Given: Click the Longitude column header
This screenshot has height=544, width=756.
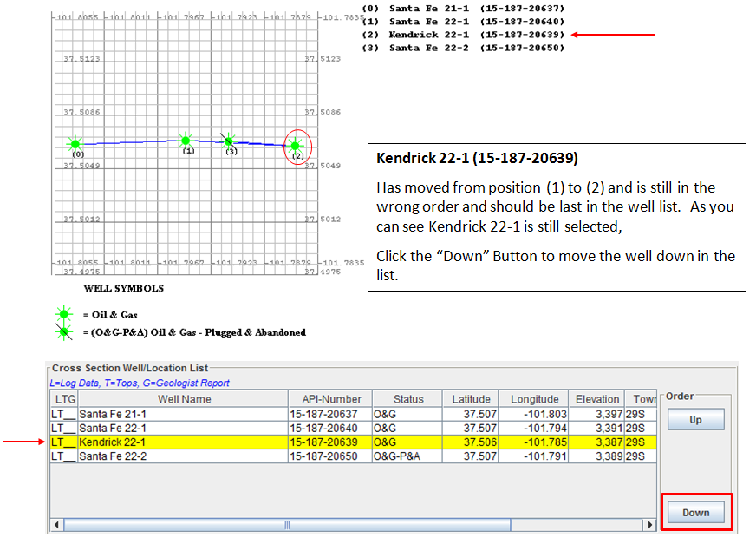Looking at the screenshot, I should point(534,399).
